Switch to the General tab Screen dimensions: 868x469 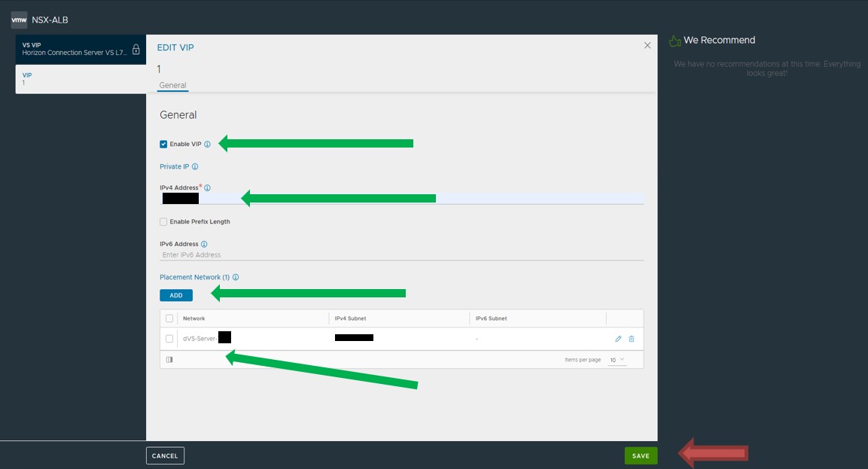coord(172,85)
